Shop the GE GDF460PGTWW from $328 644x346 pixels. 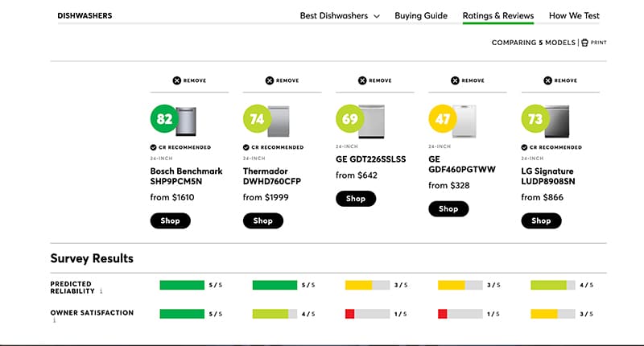(x=448, y=209)
